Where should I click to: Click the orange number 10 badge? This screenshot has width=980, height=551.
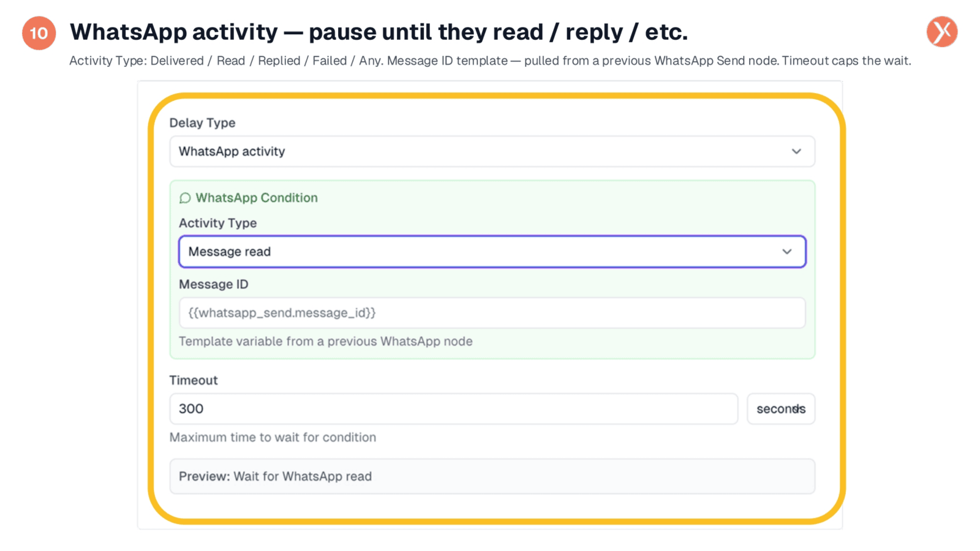coord(39,33)
